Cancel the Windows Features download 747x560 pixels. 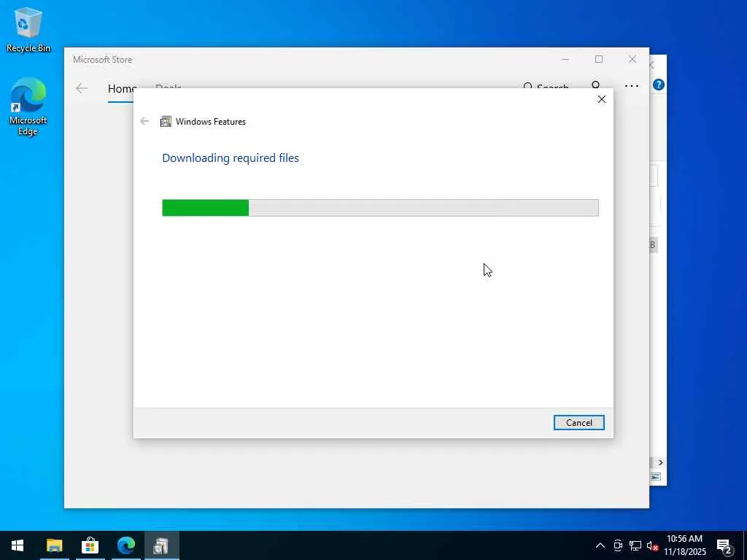(578, 422)
